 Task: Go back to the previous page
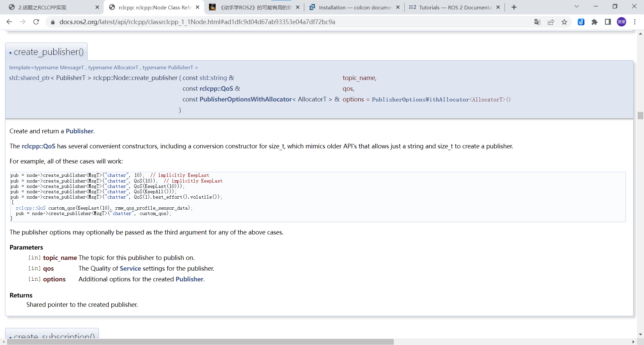pyautogui.click(x=9, y=22)
